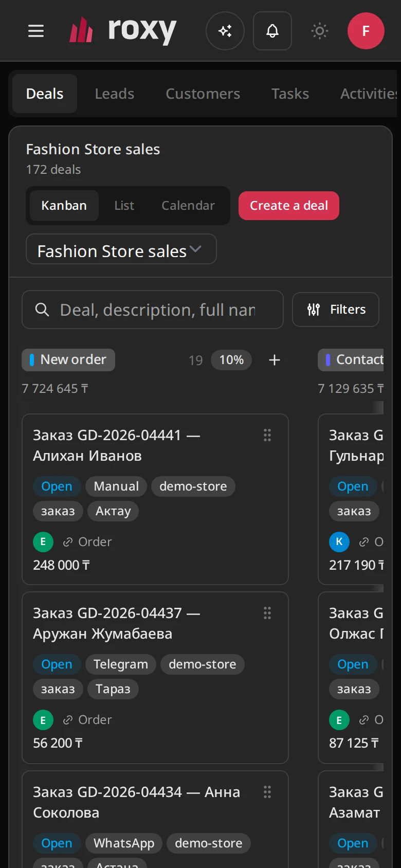Click Open status on order 04437
Image resolution: width=401 pixels, height=868 pixels.
coord(57,664)
